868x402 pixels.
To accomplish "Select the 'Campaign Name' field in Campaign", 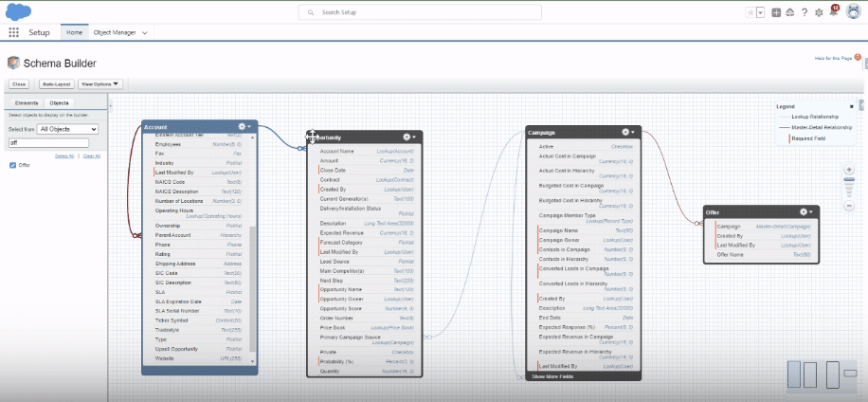I will (587, 229).
